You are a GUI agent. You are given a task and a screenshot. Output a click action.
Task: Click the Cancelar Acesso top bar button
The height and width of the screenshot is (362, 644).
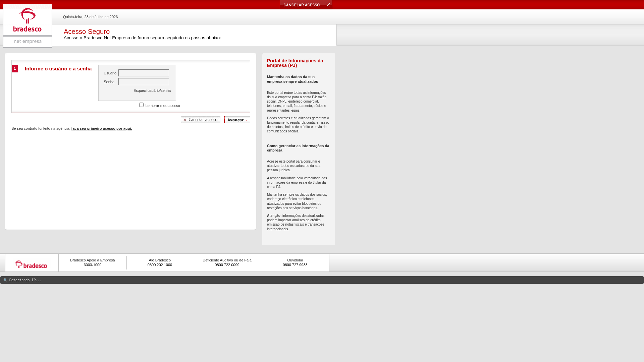tap(302, 5)
